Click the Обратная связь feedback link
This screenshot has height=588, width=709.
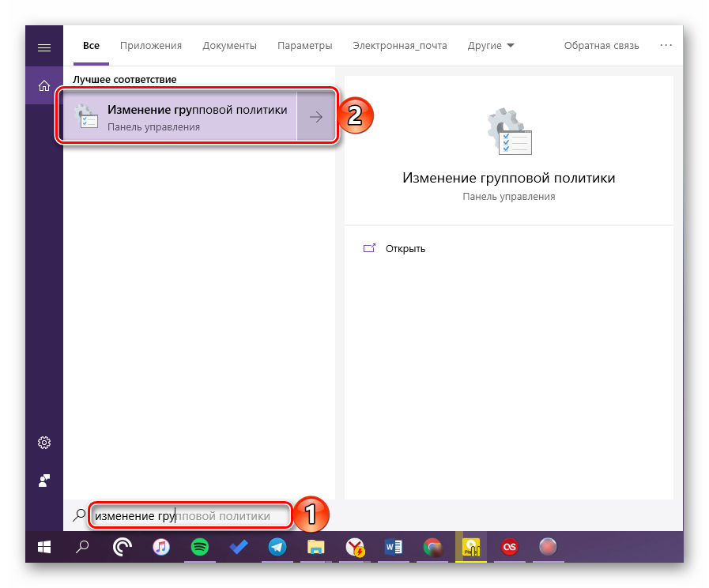pyautogui.click(x=601, y=46)
